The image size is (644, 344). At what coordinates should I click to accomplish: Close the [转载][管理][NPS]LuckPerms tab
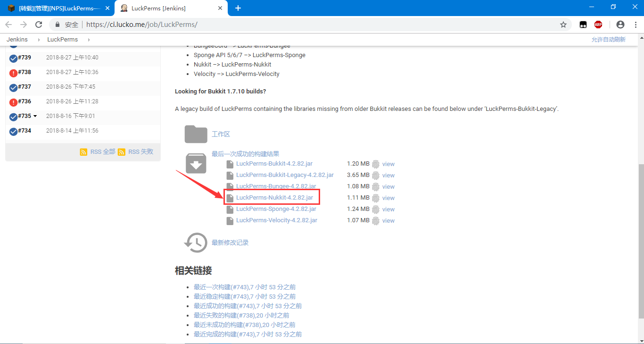point(107,8)
